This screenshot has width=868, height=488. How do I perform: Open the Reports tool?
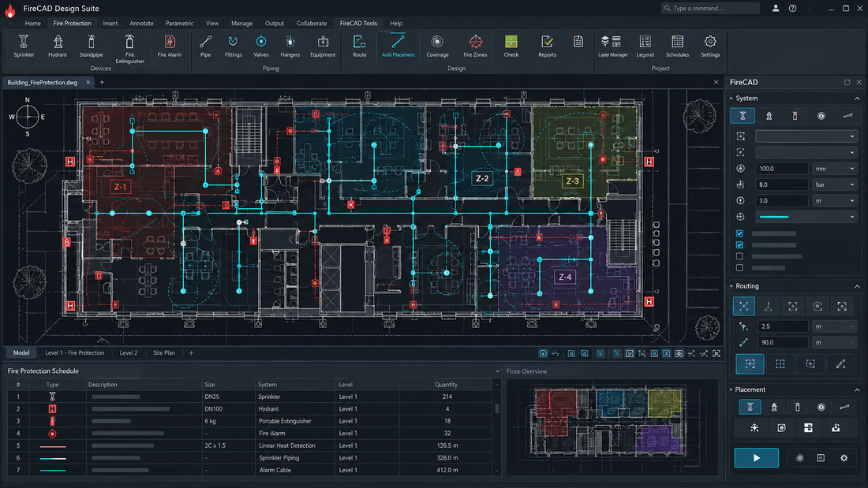547,47
